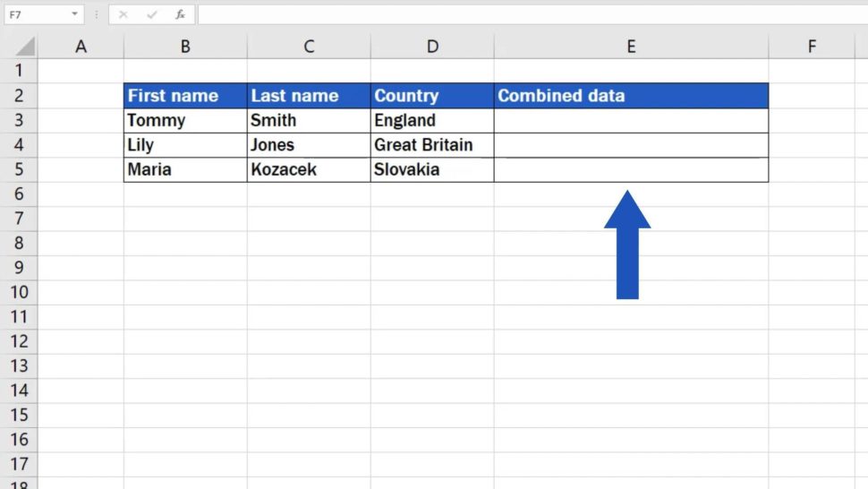Click the 'Combined data' header cell
The width and height of the screenshot is (868, 489).
pyautogui.click(x=631, y=96)
